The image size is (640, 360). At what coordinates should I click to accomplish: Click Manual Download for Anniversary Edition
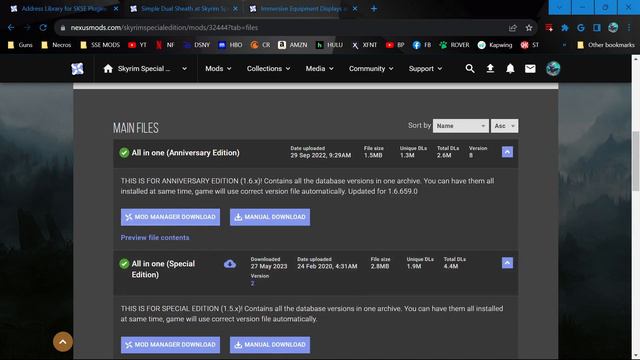tap(270, 217)
